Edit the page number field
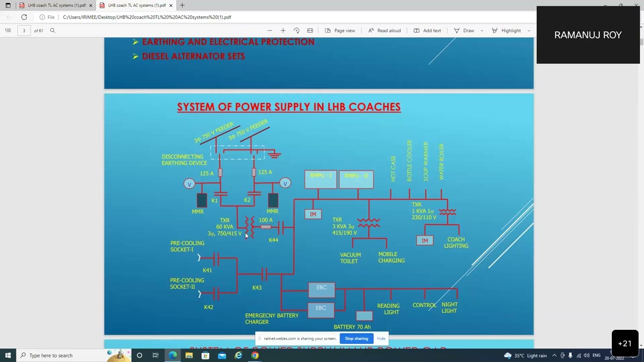 [24, 31]
